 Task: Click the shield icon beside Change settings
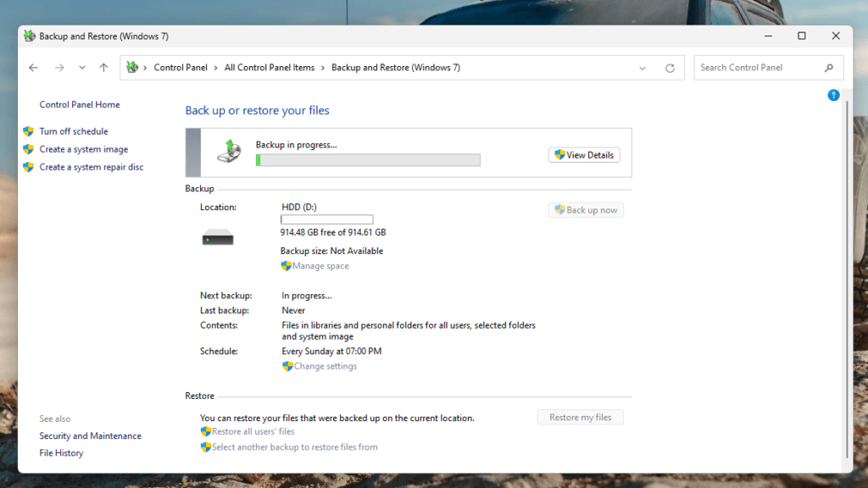[287, 366]
